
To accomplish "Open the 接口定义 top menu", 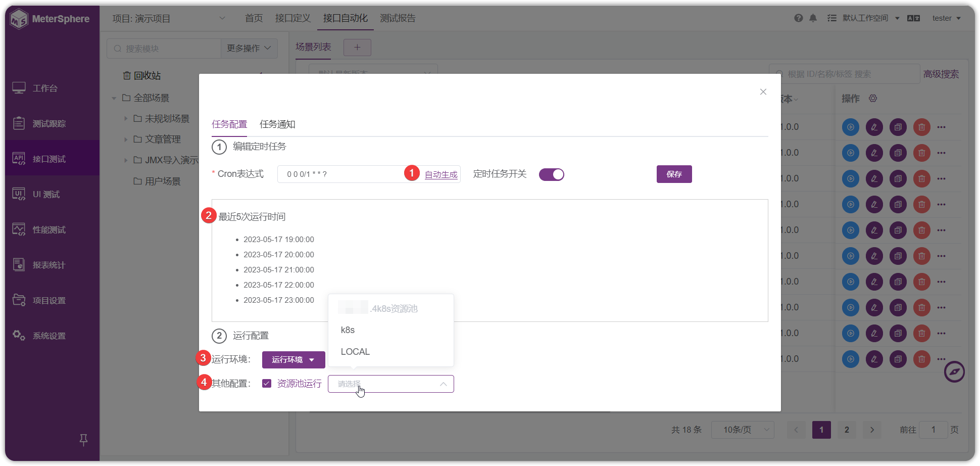I will (293, 18).
